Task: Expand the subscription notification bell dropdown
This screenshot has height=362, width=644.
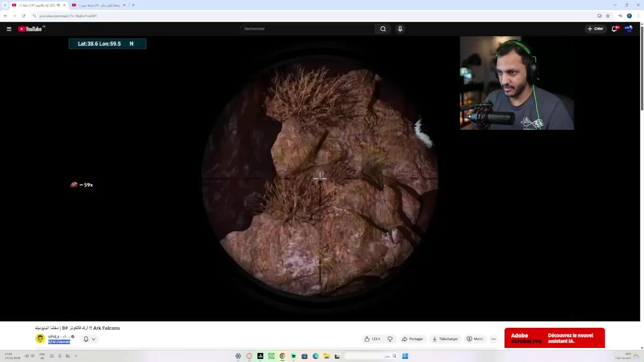Action: tap(89, 339)
